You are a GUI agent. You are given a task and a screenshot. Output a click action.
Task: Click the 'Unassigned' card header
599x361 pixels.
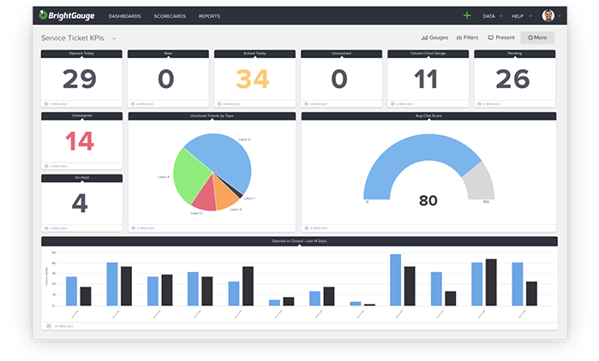(82, 116)
